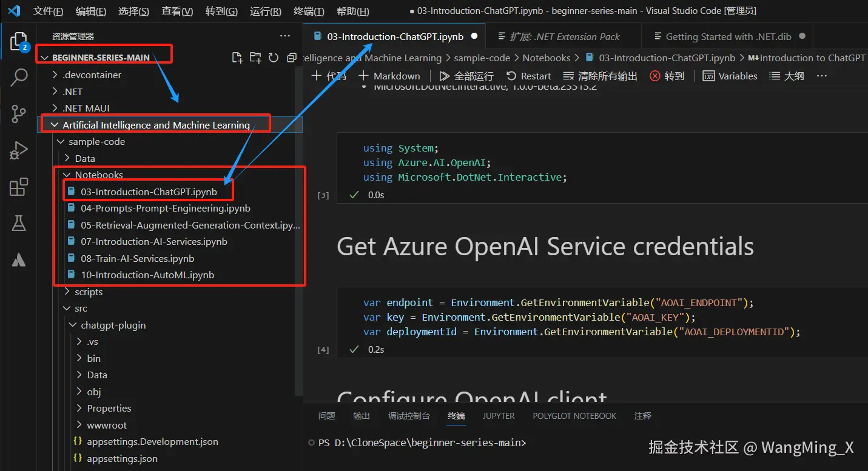Screen dimensions: 868x471
Task: Click the unsaved dot on Getting Started with .NET.dib tab
Action: (802, 36)
